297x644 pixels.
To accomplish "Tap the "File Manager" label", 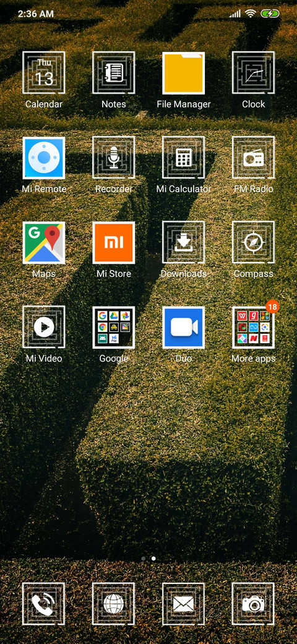I will coord(183,104).
